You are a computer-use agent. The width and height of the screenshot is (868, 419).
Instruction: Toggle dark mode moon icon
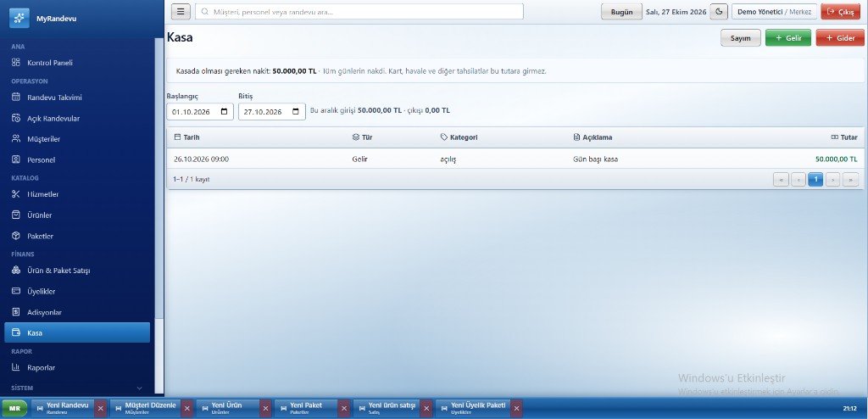click(x=719, y=12)
